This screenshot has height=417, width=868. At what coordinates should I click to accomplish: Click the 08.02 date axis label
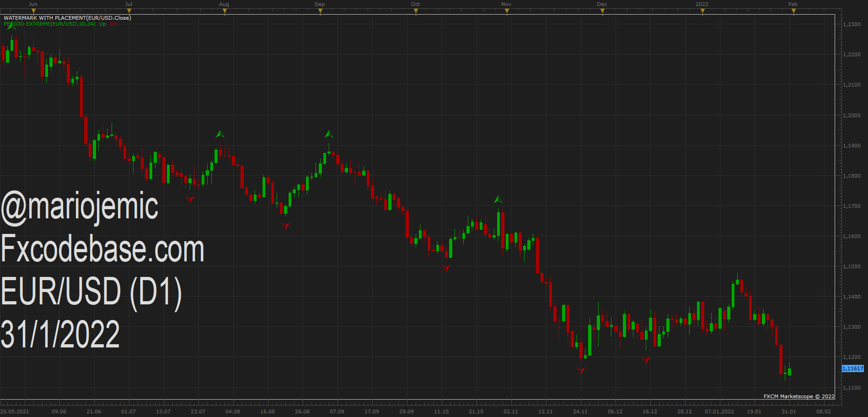[824, 412]
